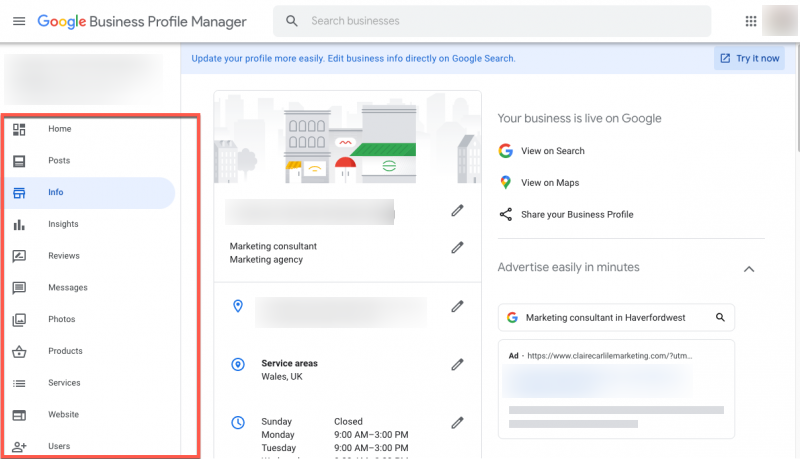800x459 pixels.
Task: Open the Messages section
Action: click(x=68, y=288)
